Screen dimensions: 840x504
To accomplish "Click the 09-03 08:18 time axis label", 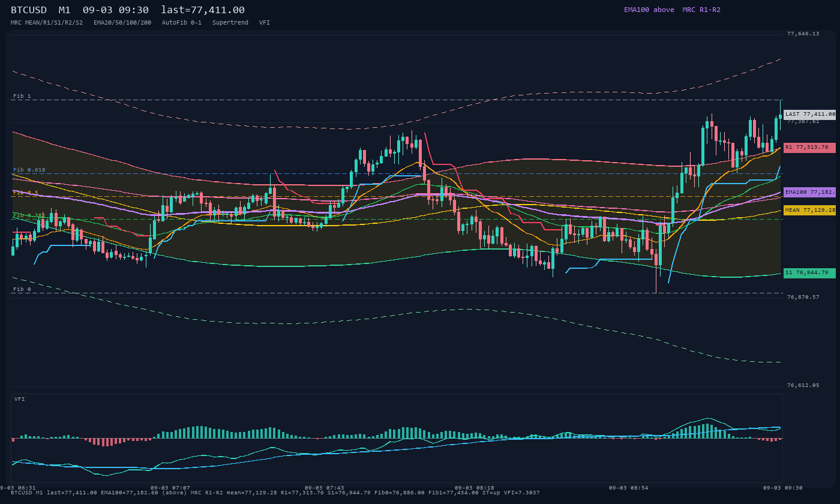I will 475,488.
